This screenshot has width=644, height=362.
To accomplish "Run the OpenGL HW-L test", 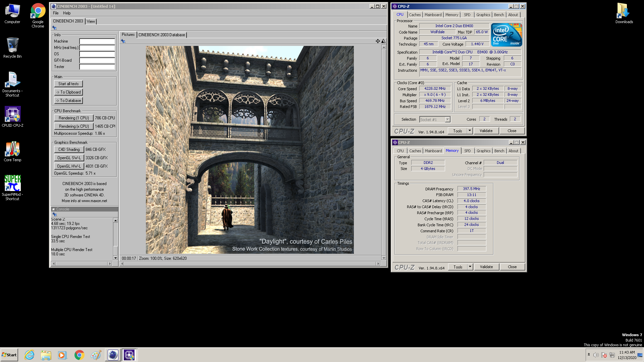I will click(69, 166).
